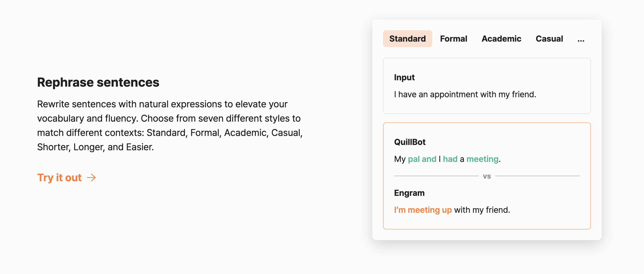
Task: Choose the Casual style tab
Action: point(549,39)
